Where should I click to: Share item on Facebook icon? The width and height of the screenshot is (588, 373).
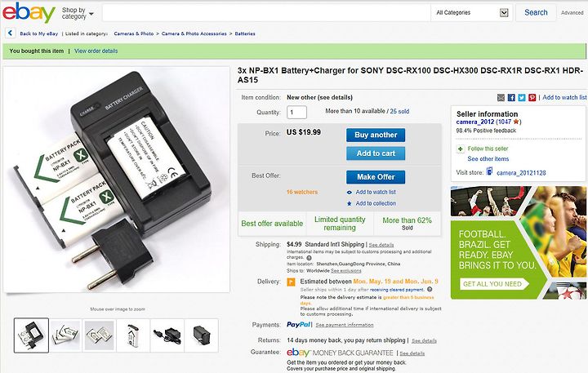[x=511, y=97]
